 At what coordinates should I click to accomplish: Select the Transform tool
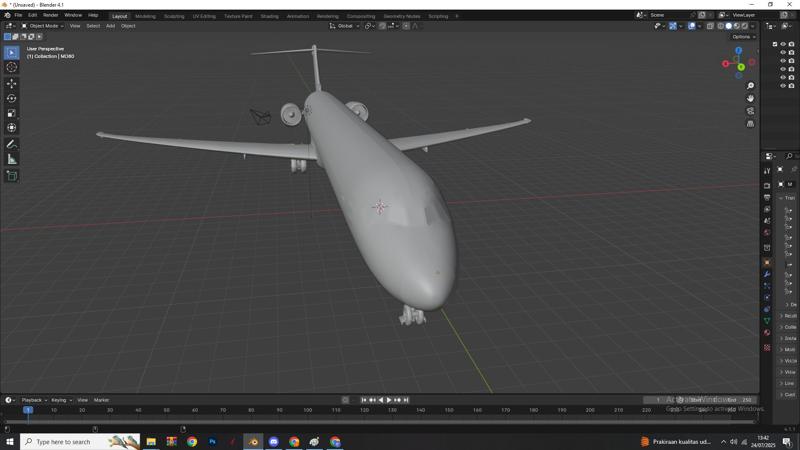coord(12,128)
